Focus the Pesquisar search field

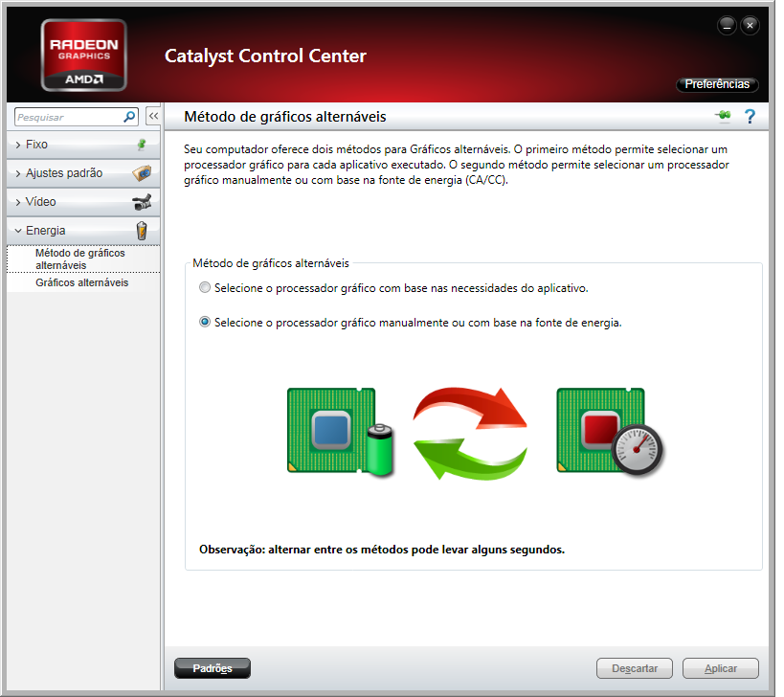pos(77,117)
